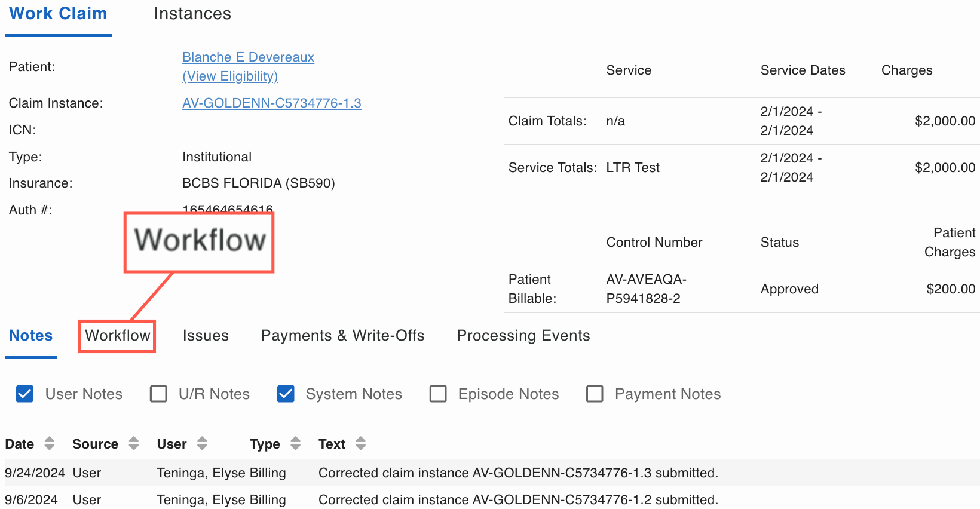Open claim instance AV-GOLDENN-C5734776-1.3 link

click(x=271, y=103)
